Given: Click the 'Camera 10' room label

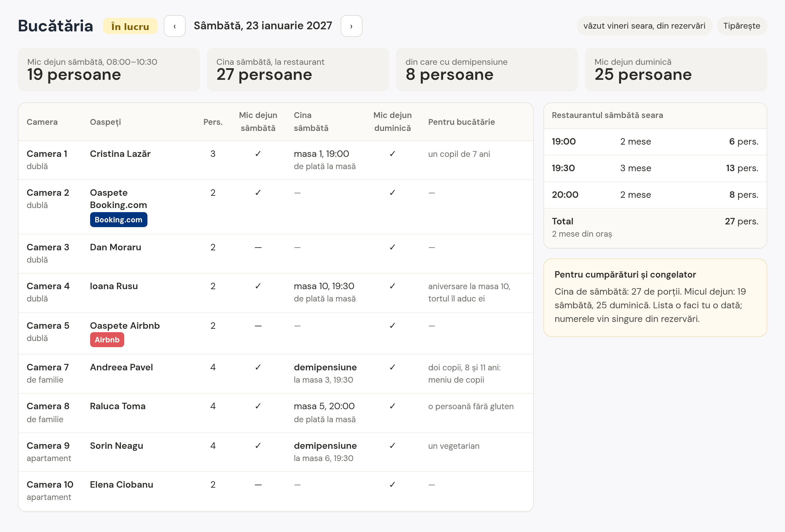Looking at the screenshot, I should point(50,485).
